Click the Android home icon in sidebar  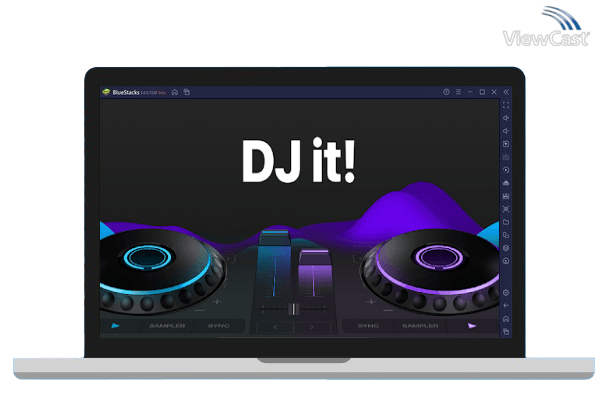pos(506,319)
